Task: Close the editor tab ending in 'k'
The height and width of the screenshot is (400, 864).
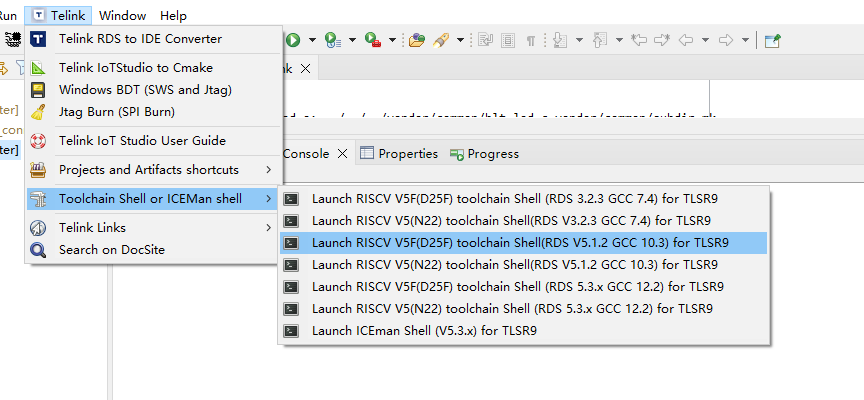Action: pyautogui.click(x=306, y=68)
